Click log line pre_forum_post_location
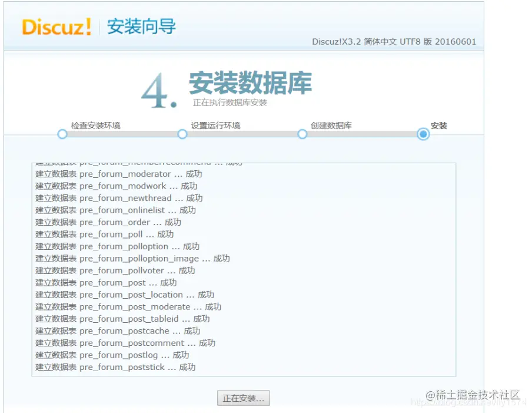Viewport: 532px width, 413px height. coord(125,295)
